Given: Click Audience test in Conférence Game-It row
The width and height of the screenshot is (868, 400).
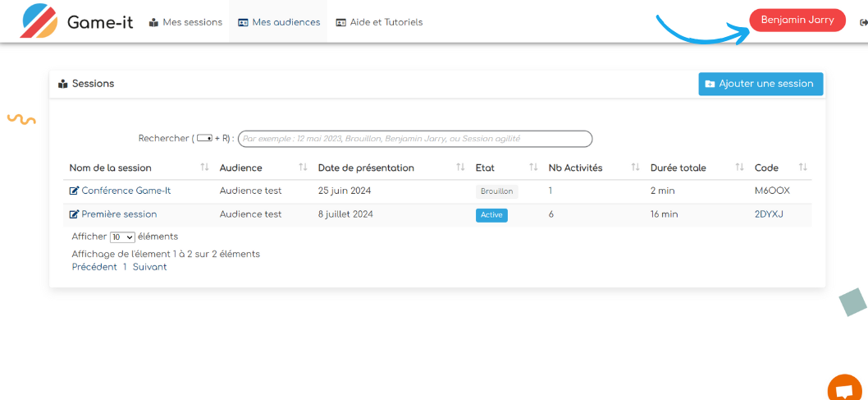Looking at the screenshot, I should pyautogui.click(x=251, y=191).
